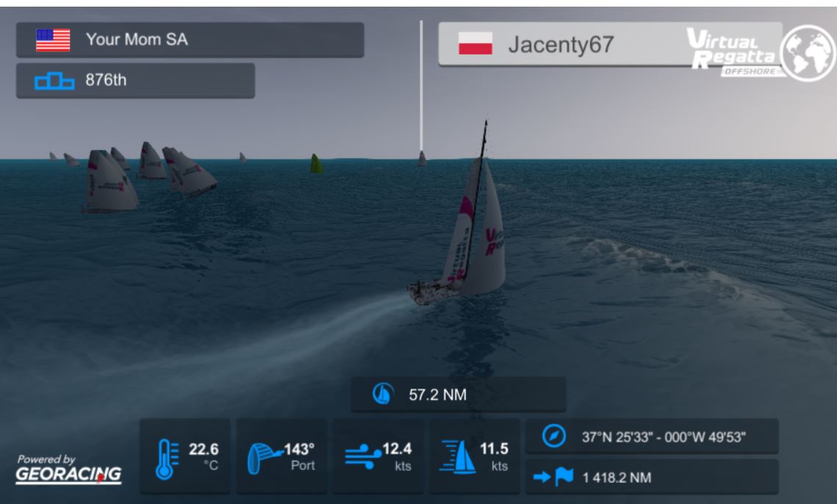The image size is (837, 504).
Task: Open the Your Mom SA player panel
Action: click(190, 40)
